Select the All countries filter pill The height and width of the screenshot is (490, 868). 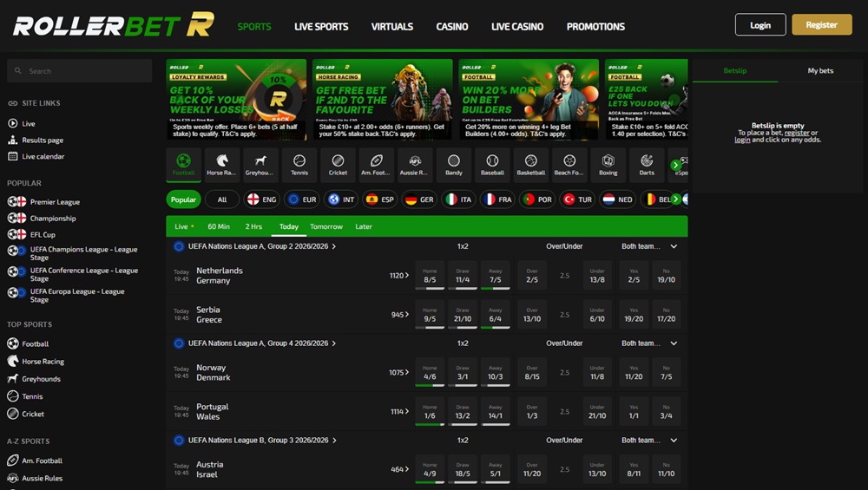pos(222,199)
